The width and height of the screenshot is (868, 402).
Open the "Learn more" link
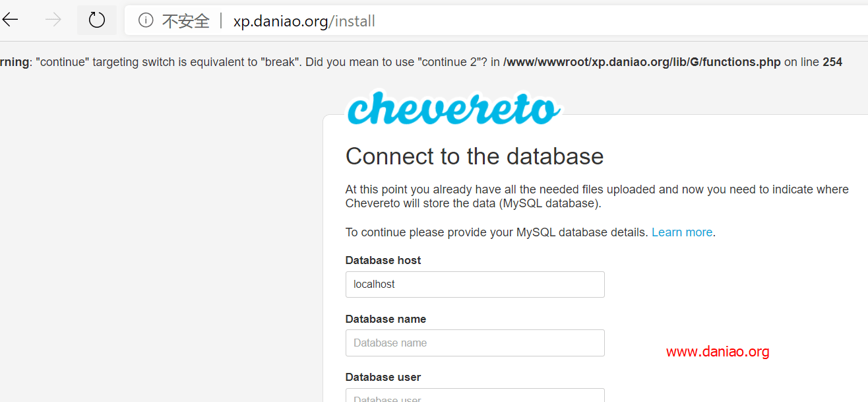(x=681, y=232)
